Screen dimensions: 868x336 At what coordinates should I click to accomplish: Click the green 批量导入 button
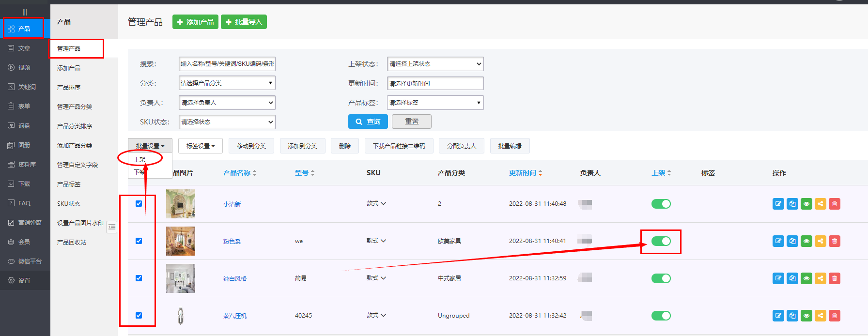pos(244,22)
